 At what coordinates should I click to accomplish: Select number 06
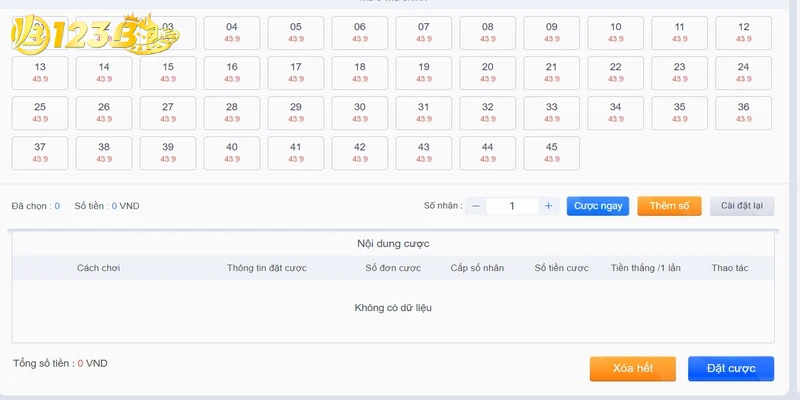pyautogui.click(x=360, y=33)
